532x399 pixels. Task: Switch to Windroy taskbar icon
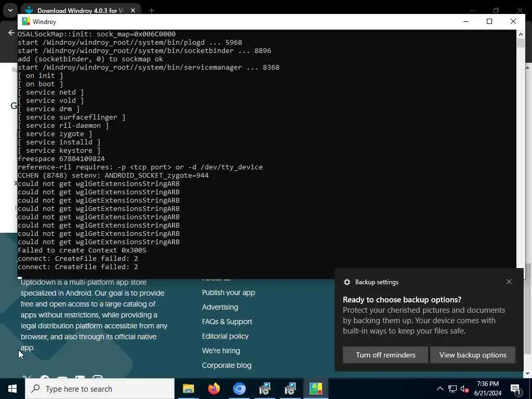click(315, 389)
